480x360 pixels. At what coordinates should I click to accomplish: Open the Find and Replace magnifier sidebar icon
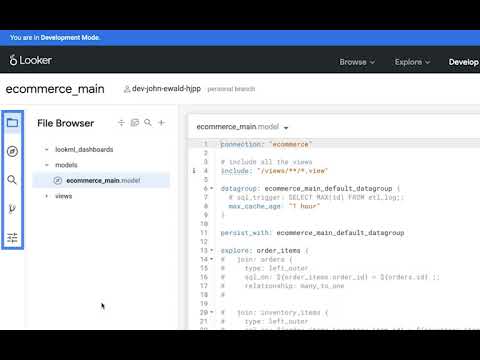tap(12, 180)
